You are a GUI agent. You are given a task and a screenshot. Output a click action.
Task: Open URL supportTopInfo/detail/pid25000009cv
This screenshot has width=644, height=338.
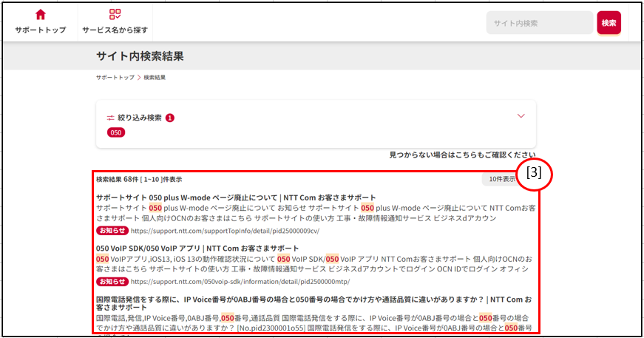tap(225, 231)
